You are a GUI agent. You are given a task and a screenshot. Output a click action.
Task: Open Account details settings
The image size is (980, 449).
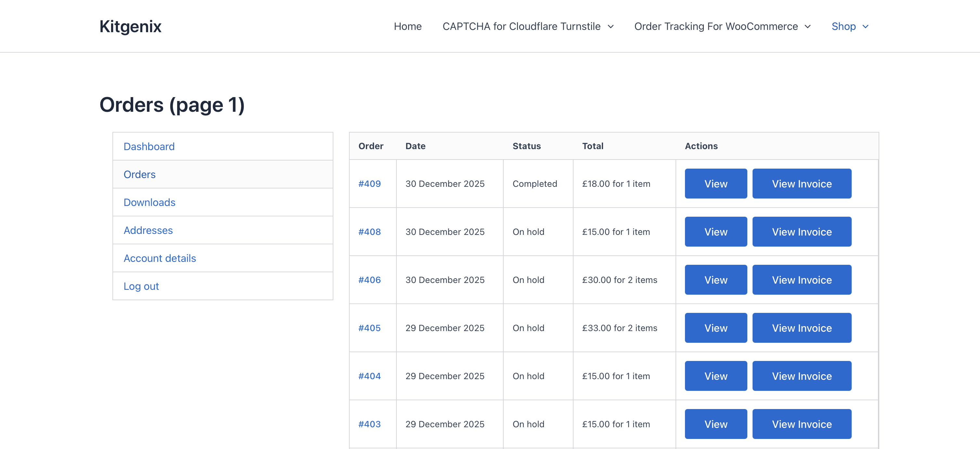[x=160, y=258]
